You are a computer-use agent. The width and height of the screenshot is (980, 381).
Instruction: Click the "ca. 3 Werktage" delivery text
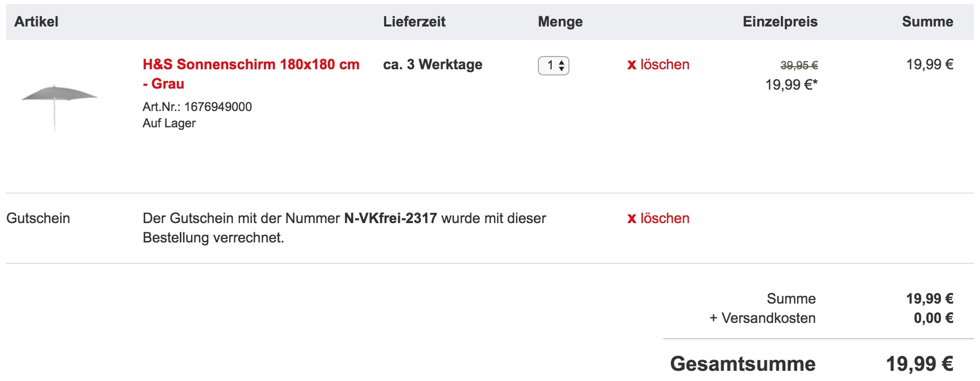point(432,65)
